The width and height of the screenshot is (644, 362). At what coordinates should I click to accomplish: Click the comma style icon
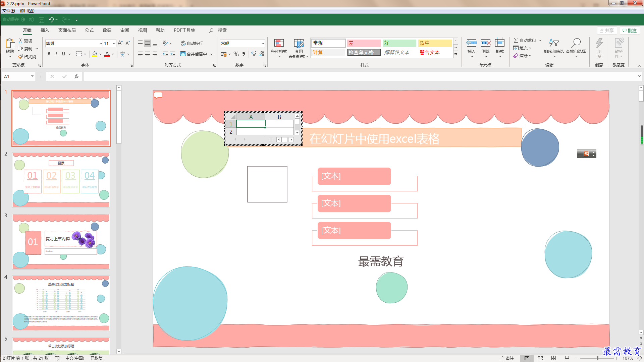(244, 54)
